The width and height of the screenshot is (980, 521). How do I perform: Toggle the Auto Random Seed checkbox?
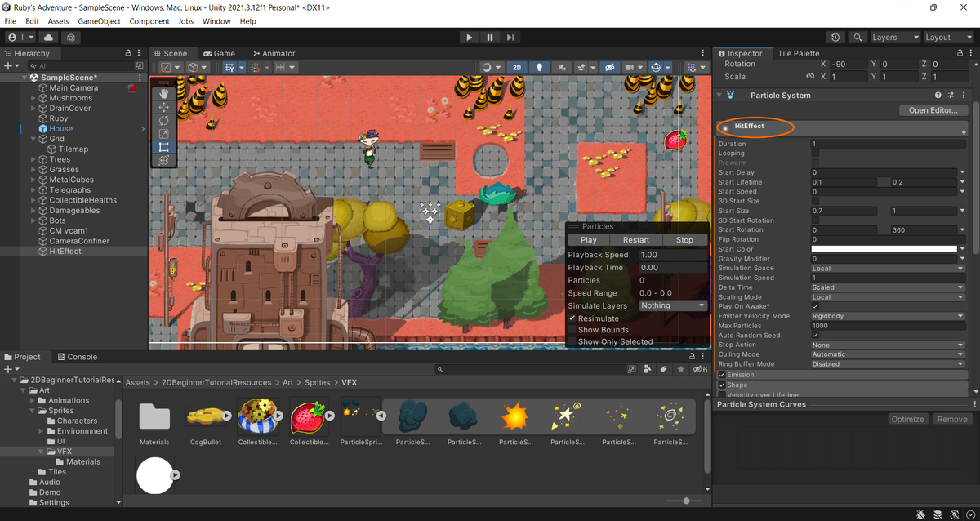[x=815, y=335]
